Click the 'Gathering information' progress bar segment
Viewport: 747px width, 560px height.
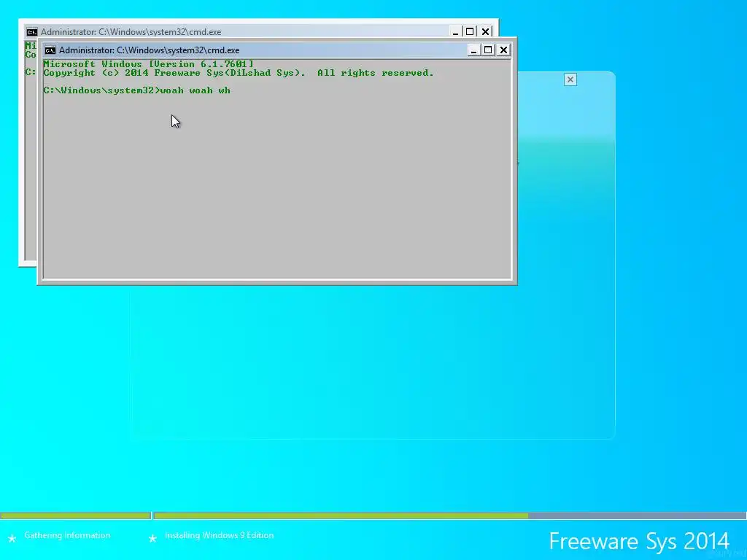tap(75, 516)
